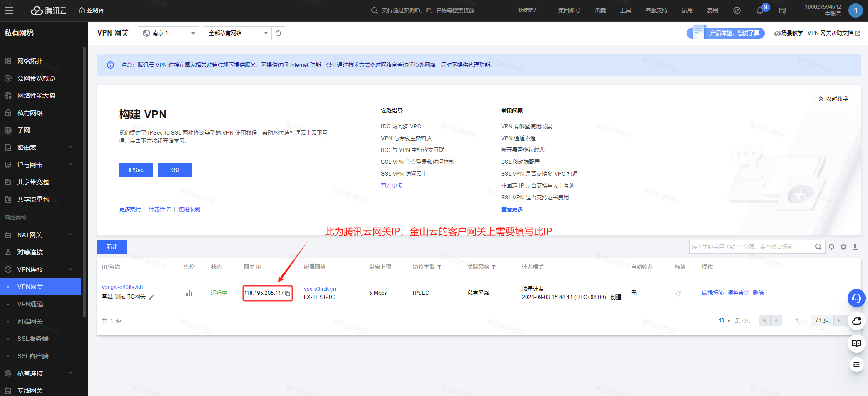Open the 全部私有网络 network dropdown

pos(237,33)
